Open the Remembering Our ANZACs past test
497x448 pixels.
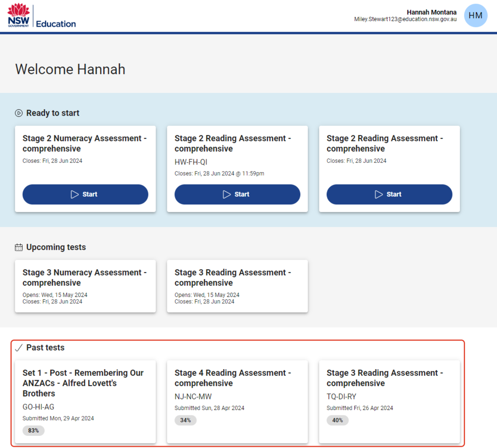pyautogui.click(x=85, y=402)
